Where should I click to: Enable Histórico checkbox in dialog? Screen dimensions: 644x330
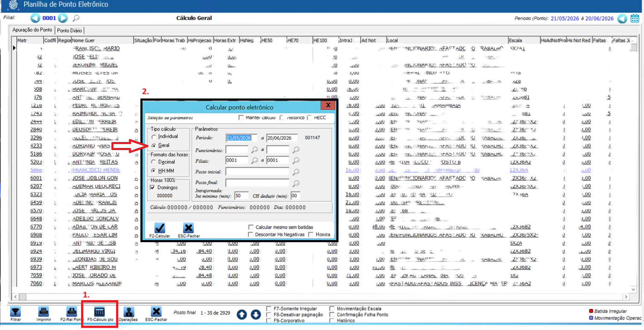click(282, 118)
